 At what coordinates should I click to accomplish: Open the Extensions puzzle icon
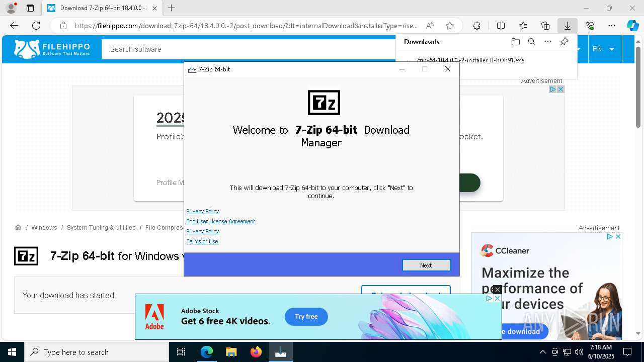[476, 26]
